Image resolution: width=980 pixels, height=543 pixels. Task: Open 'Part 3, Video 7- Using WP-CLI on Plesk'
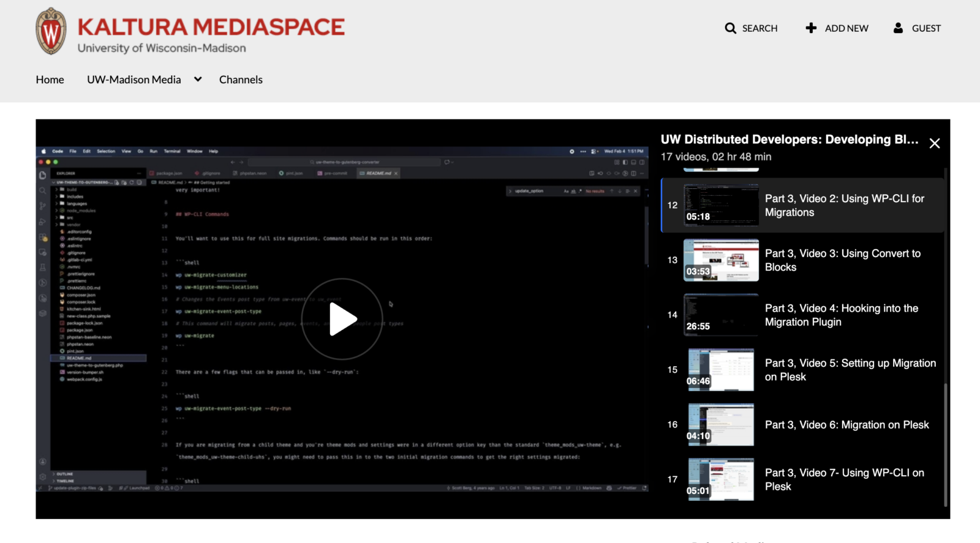(845, 479)
